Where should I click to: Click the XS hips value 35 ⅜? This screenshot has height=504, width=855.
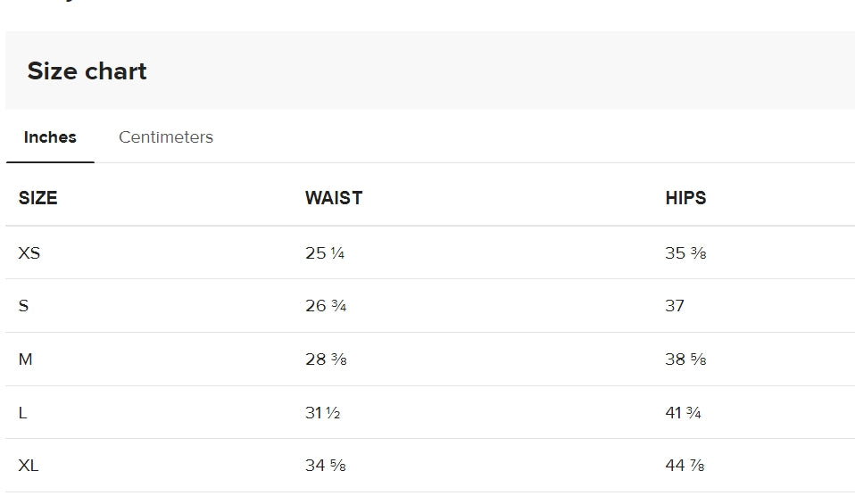[x=685, y=252]
